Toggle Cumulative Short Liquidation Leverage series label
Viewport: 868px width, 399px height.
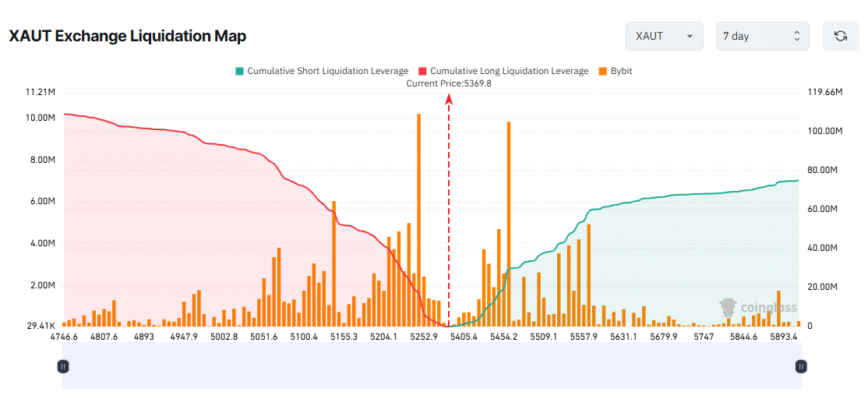[327, 71]
